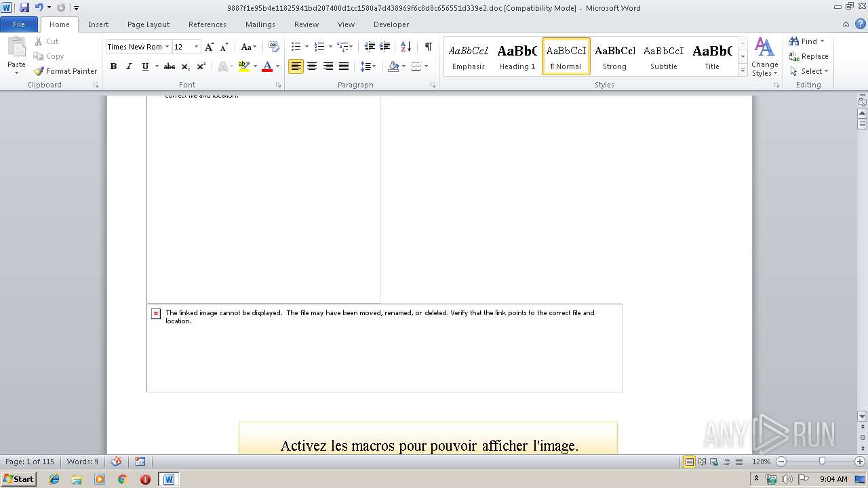Viewport: 868px width, 488px height.
Task: Open the font name dropdown
Action: tap(167, 47)
